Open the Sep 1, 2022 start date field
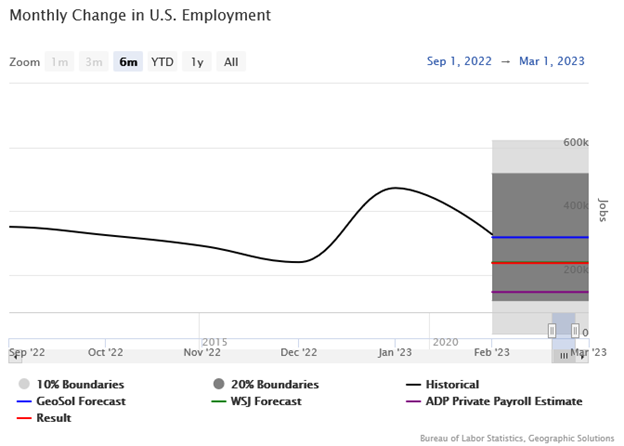 pyautogui.click(x=459, y=62)
